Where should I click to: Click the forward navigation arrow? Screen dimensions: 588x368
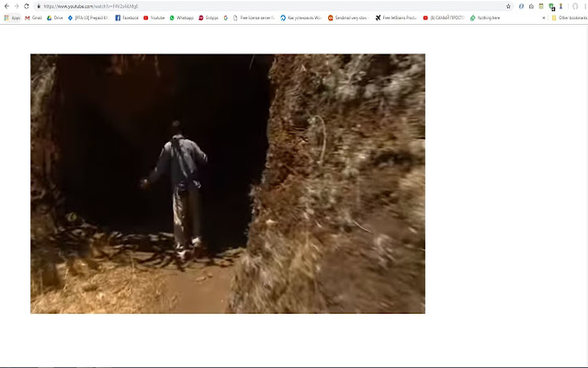(17, 6)
